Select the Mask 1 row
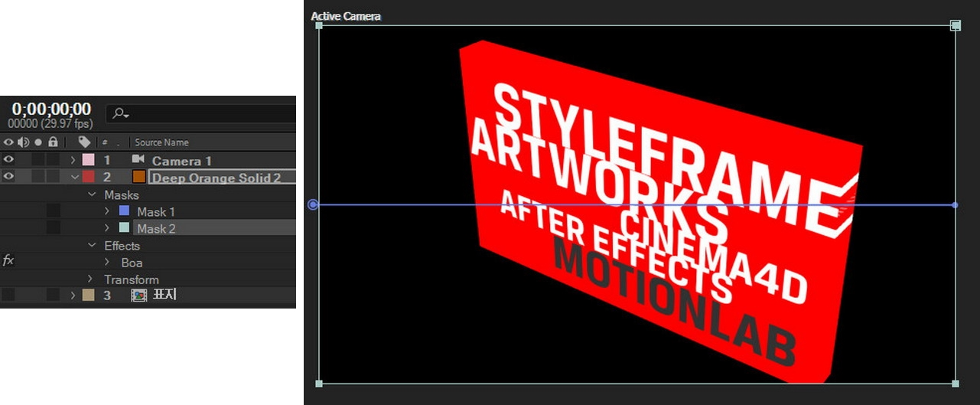Image resolution: width=980 pixels, height=405 pixels. point(156,211)
